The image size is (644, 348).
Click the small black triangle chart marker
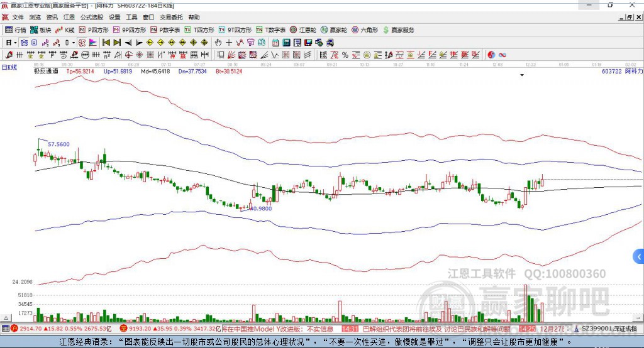coord(522,75)
